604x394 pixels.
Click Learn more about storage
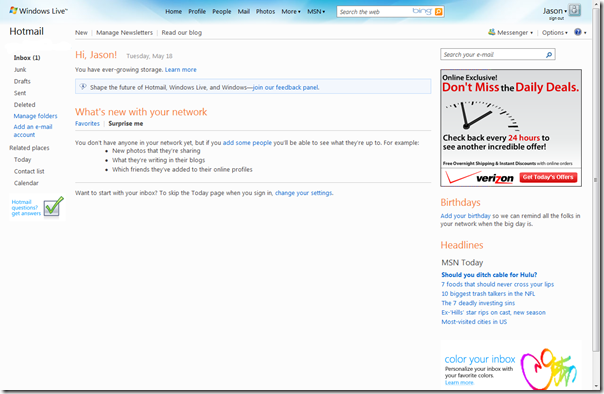click(x=181, y=70)
